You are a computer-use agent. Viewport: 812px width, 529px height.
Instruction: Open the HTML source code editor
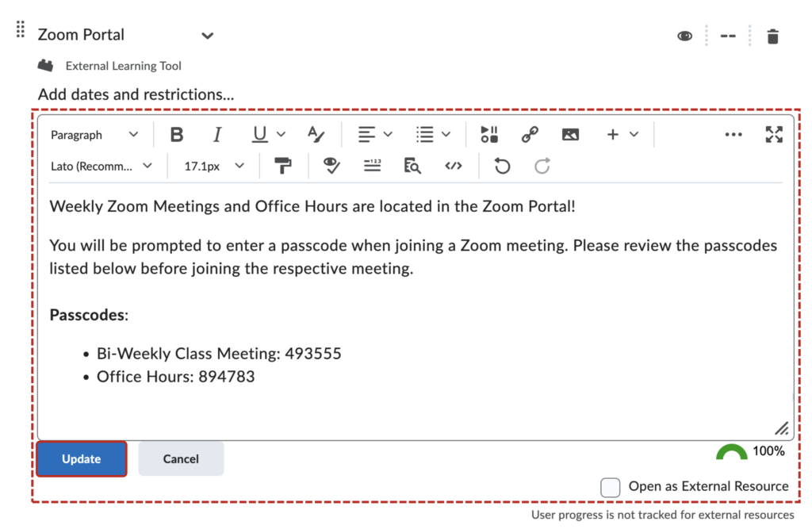coord(454,166)
